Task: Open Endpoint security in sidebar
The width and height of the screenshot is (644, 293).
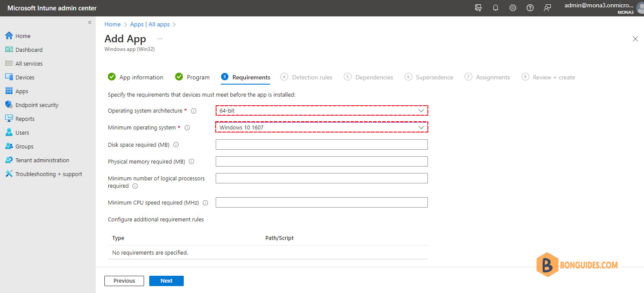Action: [x=37, y=105]
